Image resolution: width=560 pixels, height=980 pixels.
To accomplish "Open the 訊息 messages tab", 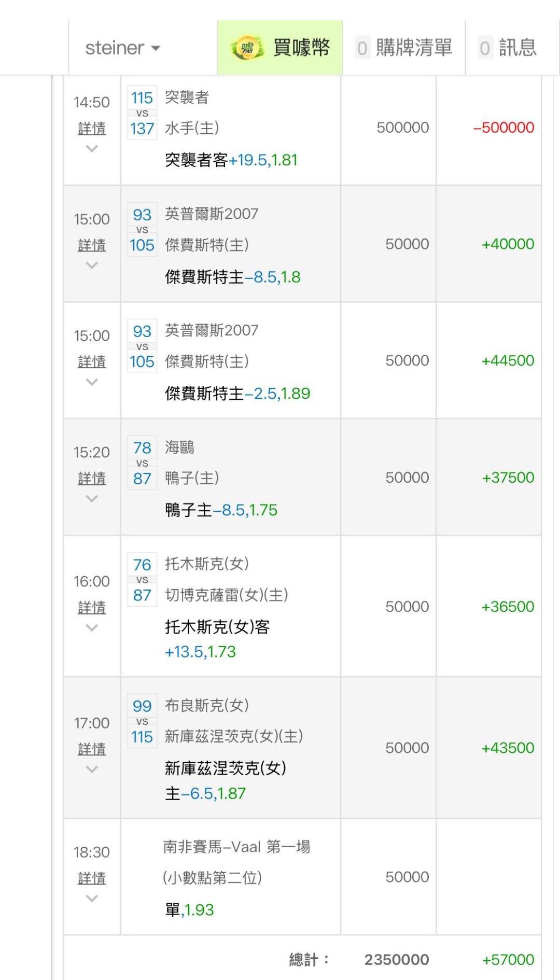I will click(x=508, y=48).
